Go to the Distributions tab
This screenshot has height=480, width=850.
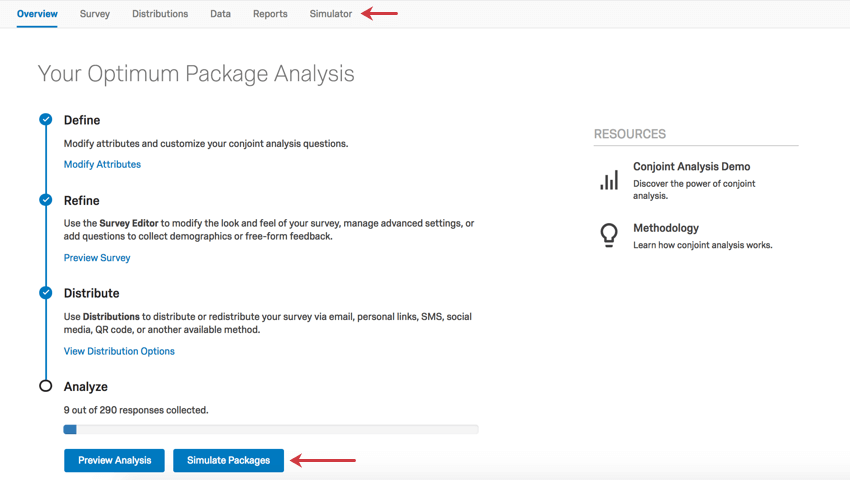point(160,14)
